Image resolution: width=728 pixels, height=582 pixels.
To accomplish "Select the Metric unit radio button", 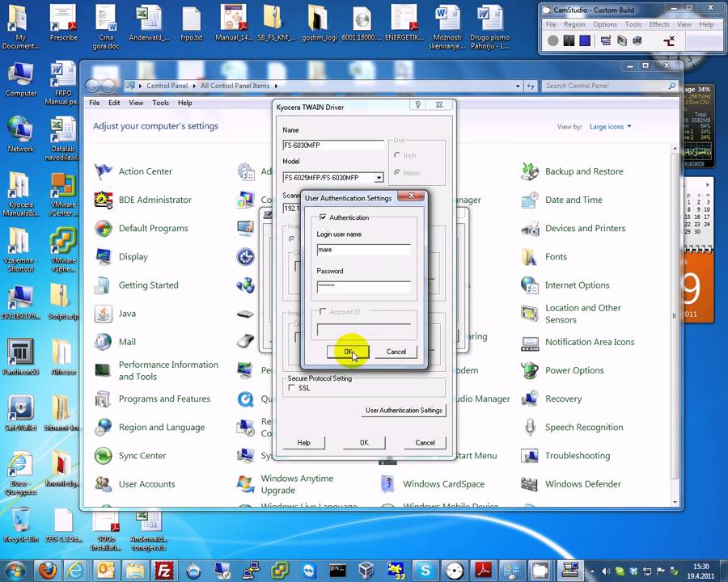I will coord(397,172).
